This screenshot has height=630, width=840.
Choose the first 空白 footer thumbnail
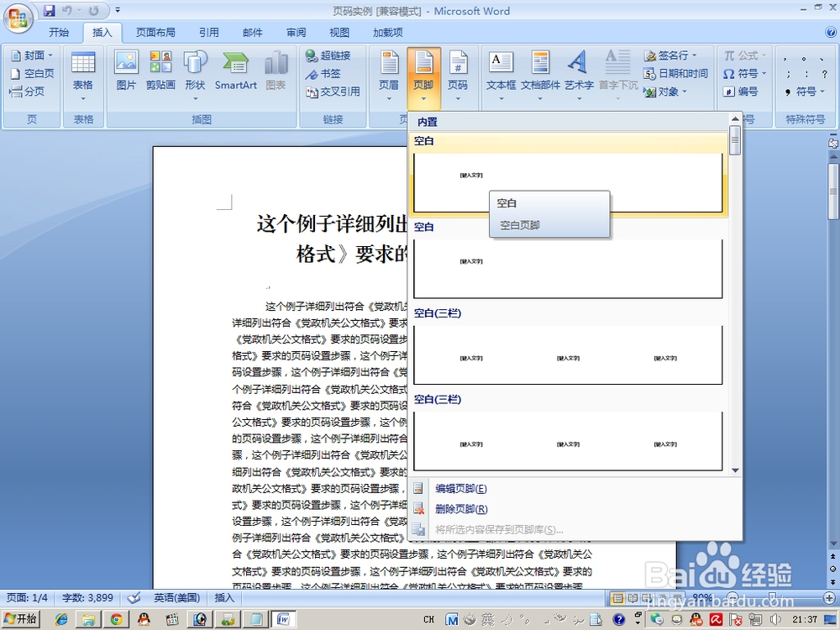click(568, 182)
